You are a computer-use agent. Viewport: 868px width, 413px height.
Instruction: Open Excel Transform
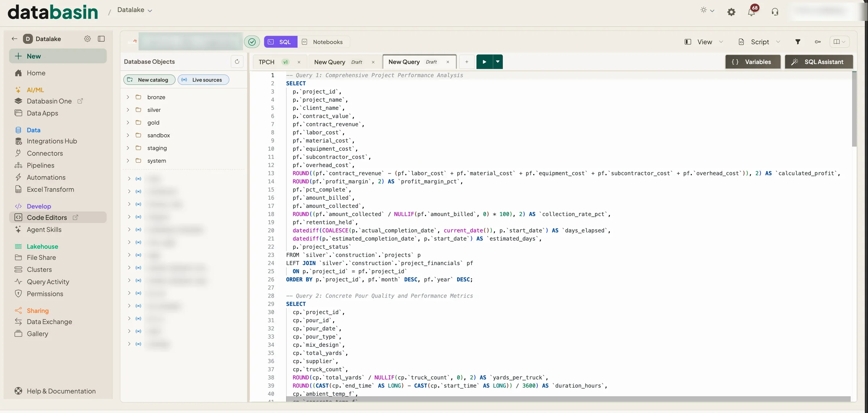point(50,190)
